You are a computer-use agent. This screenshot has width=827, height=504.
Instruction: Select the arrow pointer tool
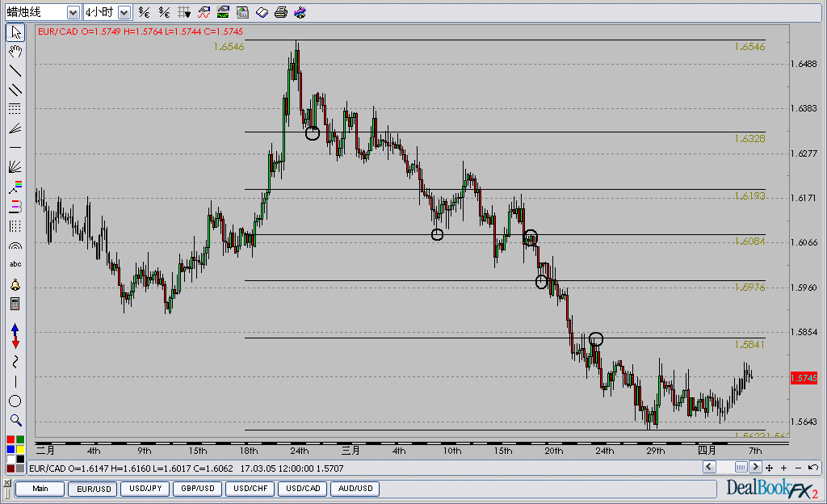(15, 32)
